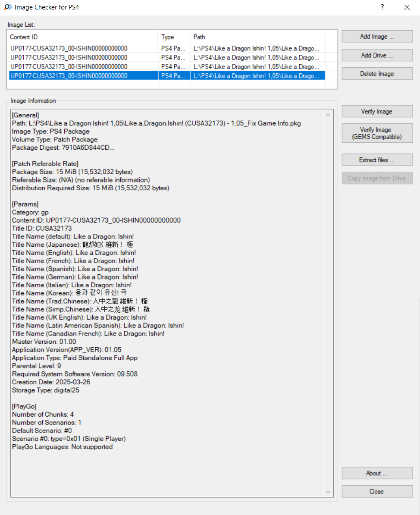The image size is (420, 515).
Task: Click the Storage Type: digital25 line
Action: [46, 390]
